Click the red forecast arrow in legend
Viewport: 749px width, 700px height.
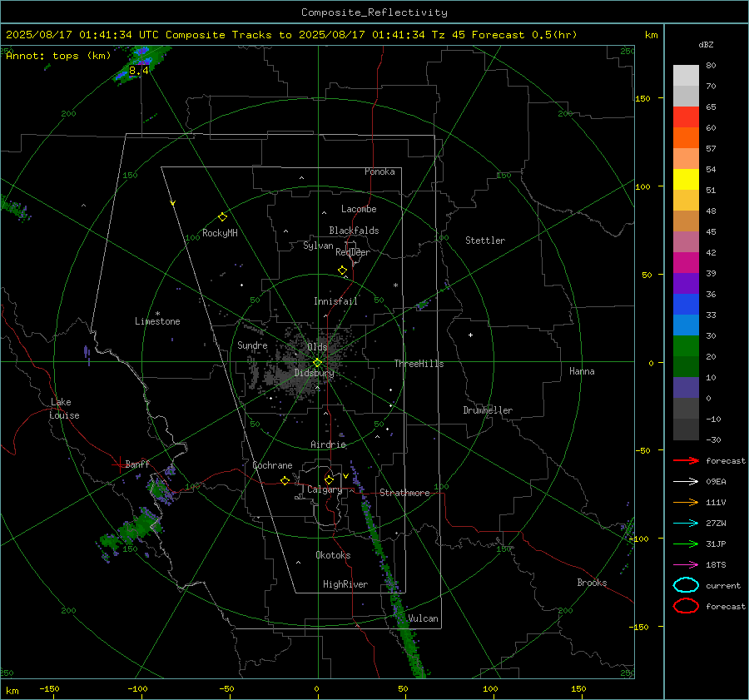[686, 460]
